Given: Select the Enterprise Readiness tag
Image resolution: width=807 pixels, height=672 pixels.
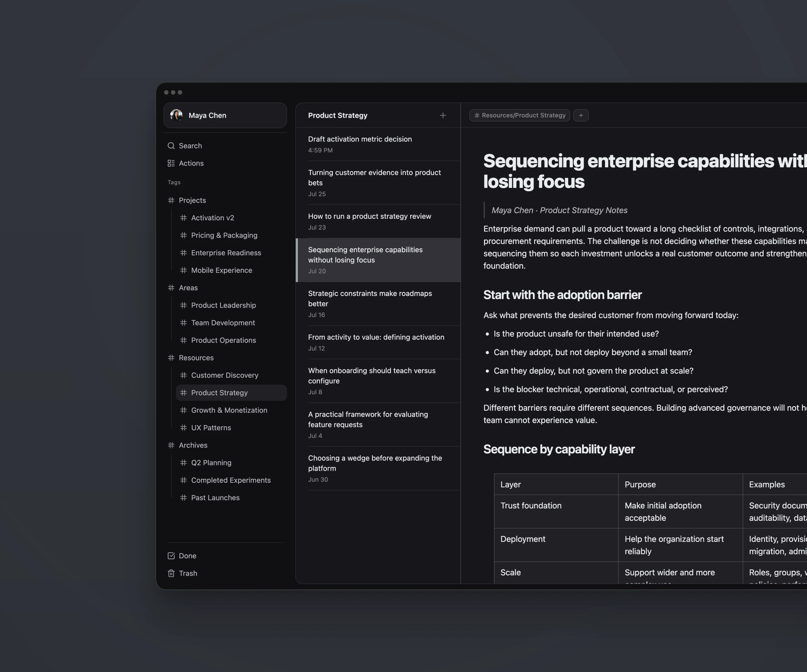Looking at the screenshot, I should point(231,253).
